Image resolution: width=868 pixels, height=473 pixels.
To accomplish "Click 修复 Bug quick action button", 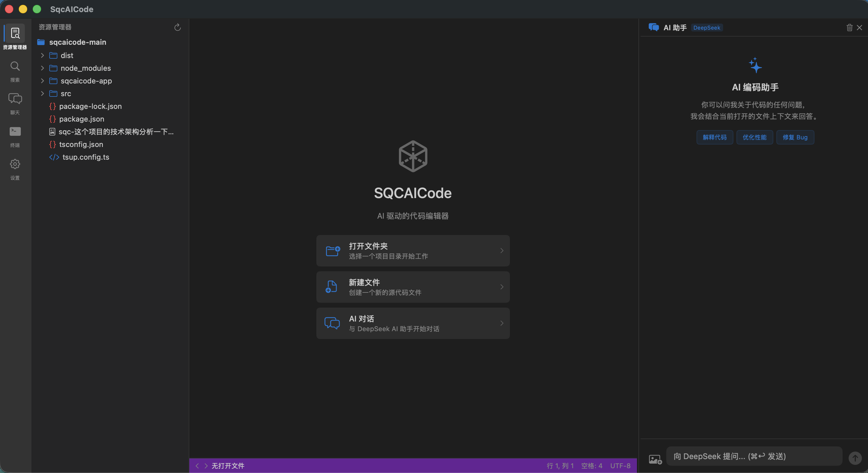I will click(x=795, y=137).
